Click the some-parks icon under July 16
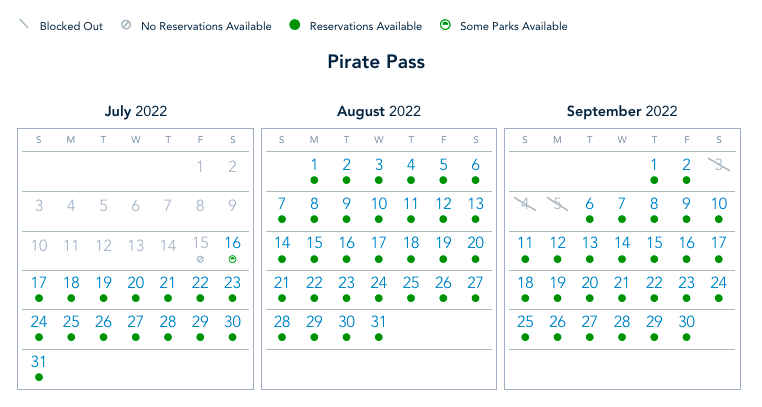 [x=232, y=259]
